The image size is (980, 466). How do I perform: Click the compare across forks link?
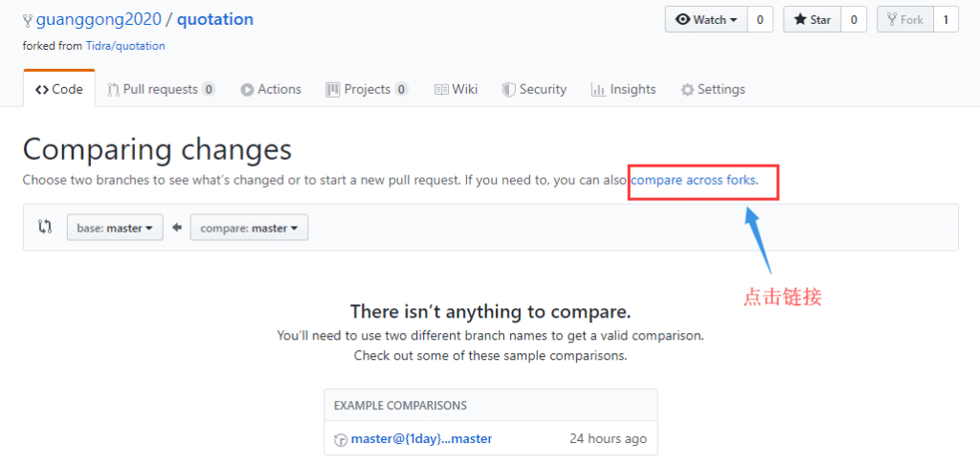point(694,179)
